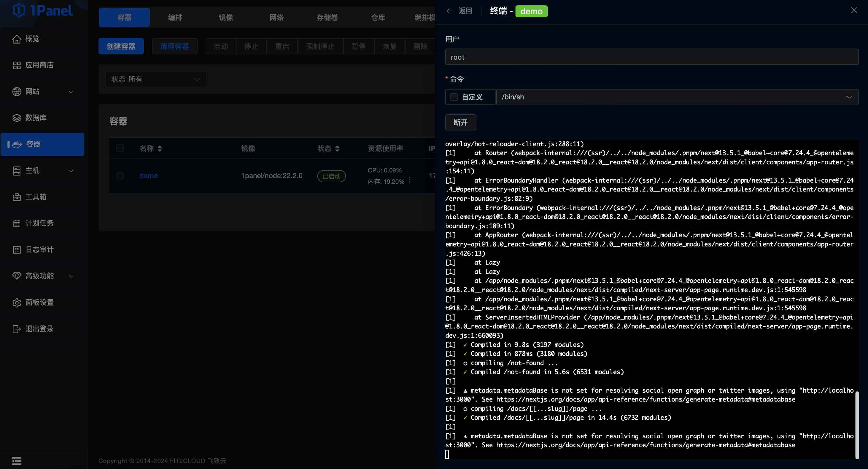Focus the terminal at the cursor prompt
Screen dimensions: 868x469
pyautogui.click(x=447, y=454)
